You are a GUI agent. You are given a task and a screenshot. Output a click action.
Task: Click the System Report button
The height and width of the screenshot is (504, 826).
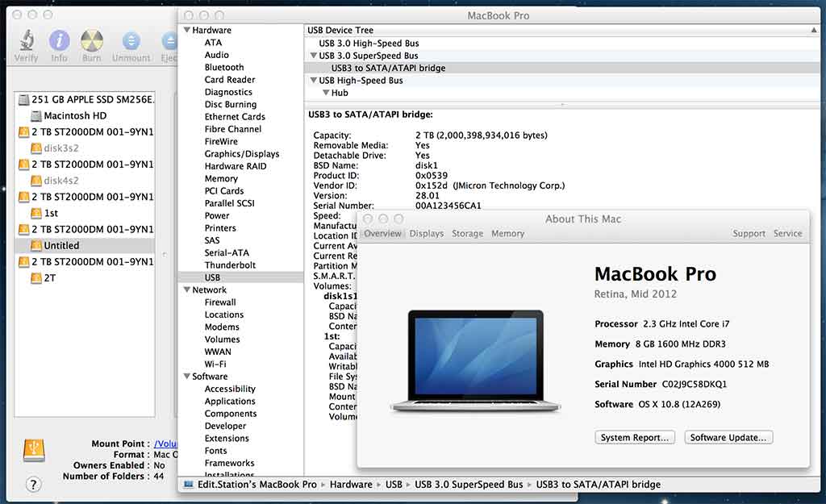point(635,438)
